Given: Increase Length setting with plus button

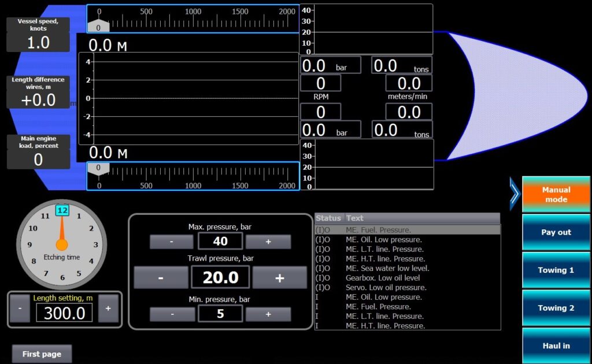Looking at the screenshot, I should tap(108, 310).
